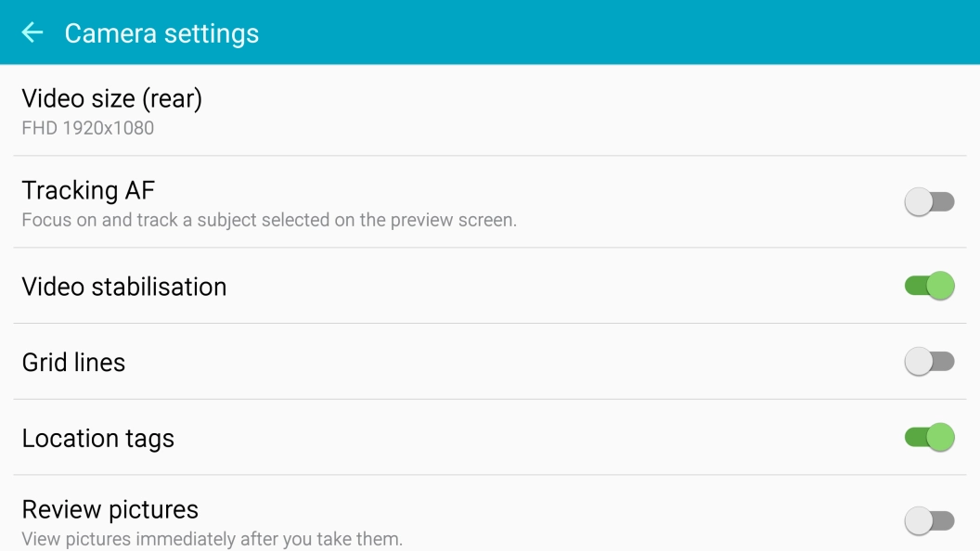
Task: Click blank middle of Grid lines row
Action: tap(510, 362)
